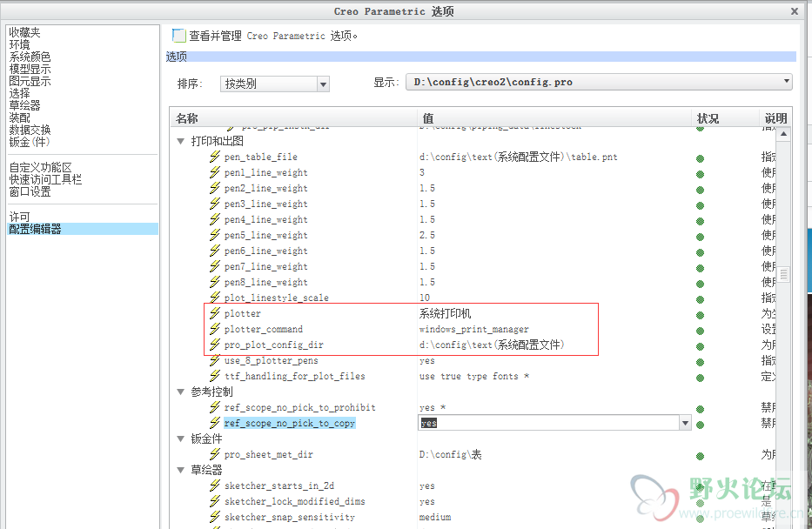Click the value windows_print_manager

[473, 329]
